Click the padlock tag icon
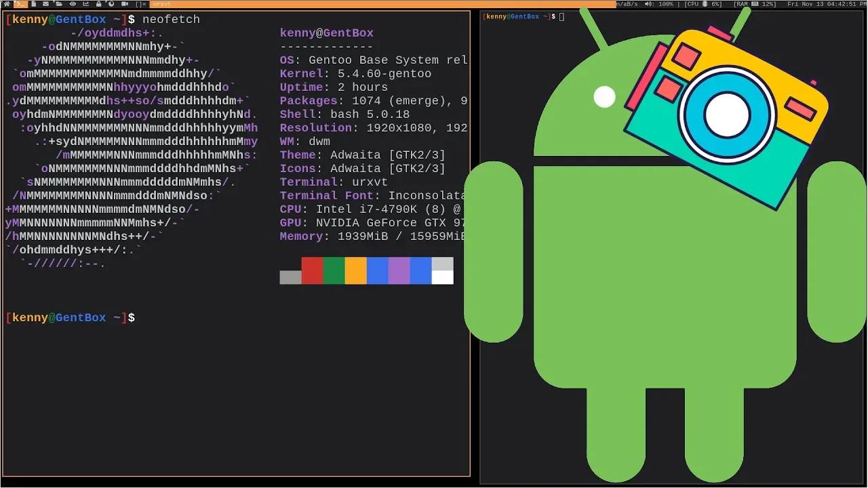The image size is (868, 488). click(98, 3)
